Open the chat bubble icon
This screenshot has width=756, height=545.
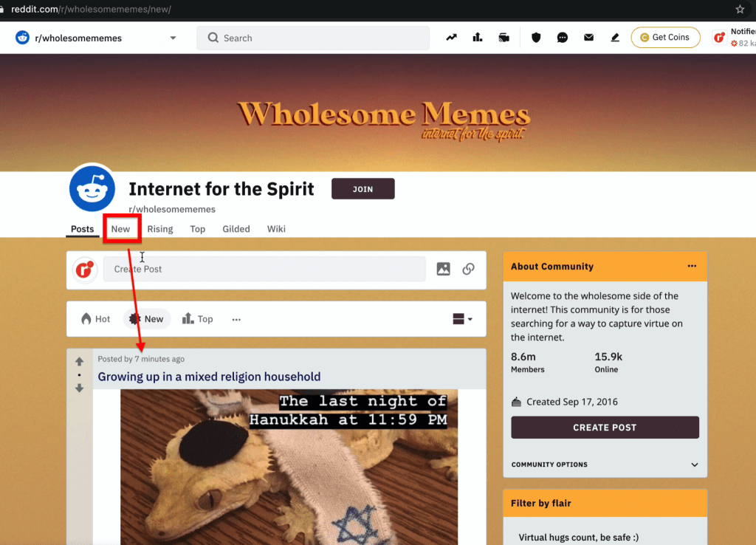(562, 38)
